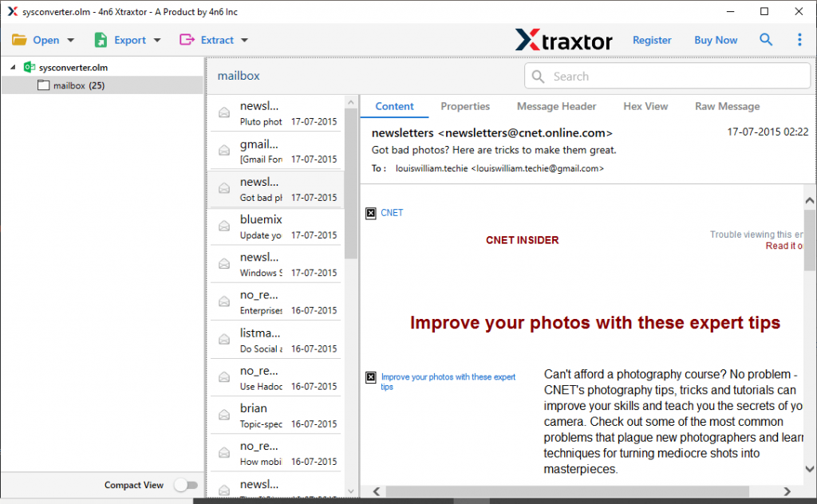Image resolution: width=817 pixels, height=504 pixels.
Task: Switch to the Properties tab
Action: click(465, 106)
